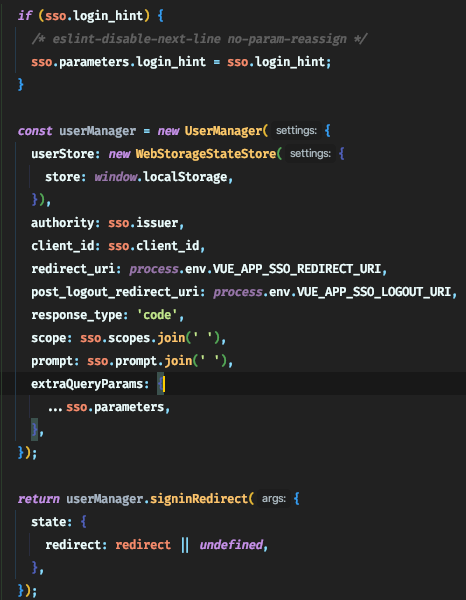
Task: Click the highlighted opening brace after extraQueryParams
Action: point(161,384)
